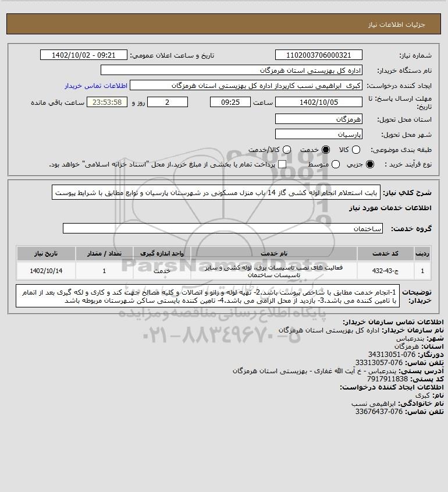
Task: Click the کد خدمت column header
Action: tap(385, 253)
